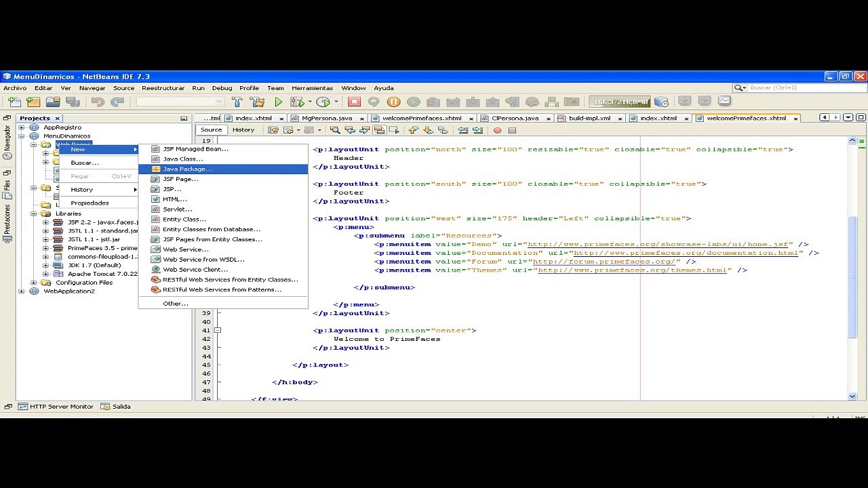Click the garbage collection memory meter

(x=620, y=102)
